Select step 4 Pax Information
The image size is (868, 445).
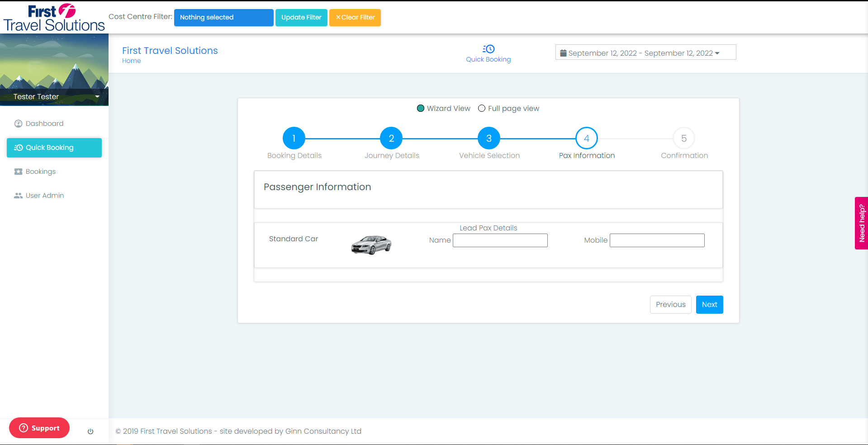(x=587, y=138)
